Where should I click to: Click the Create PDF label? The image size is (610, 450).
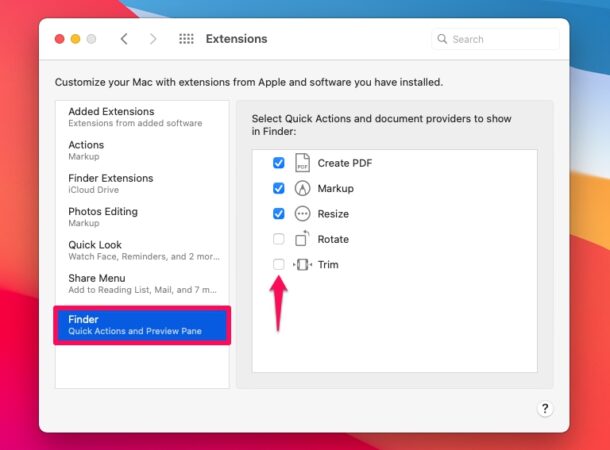tap(345, 163)
